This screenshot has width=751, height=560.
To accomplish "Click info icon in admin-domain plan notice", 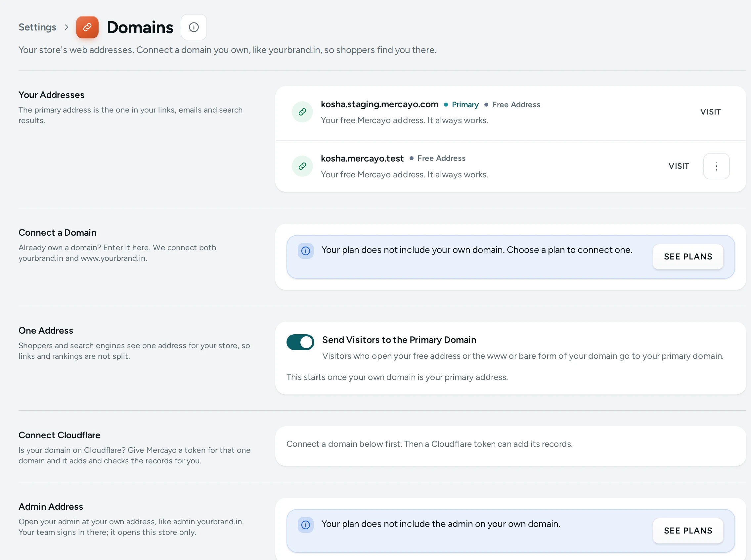I will [306, 525].
